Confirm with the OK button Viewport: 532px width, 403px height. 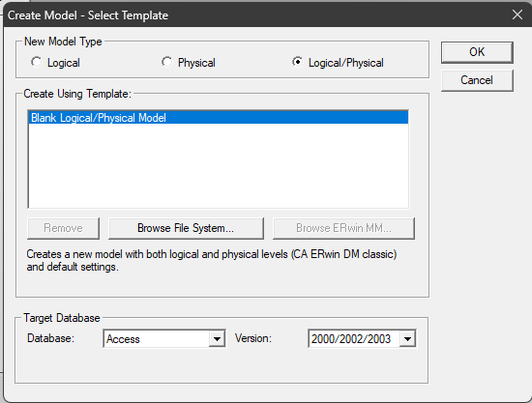pos(477,52)
